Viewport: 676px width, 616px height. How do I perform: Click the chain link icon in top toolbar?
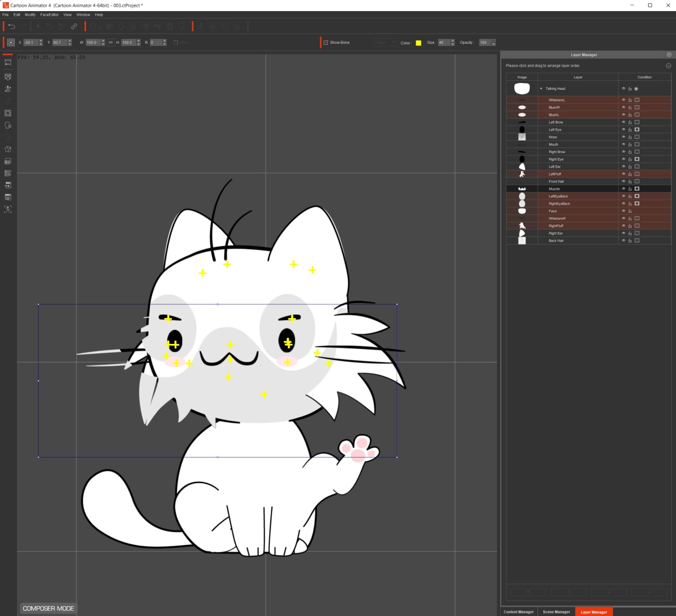74,26
